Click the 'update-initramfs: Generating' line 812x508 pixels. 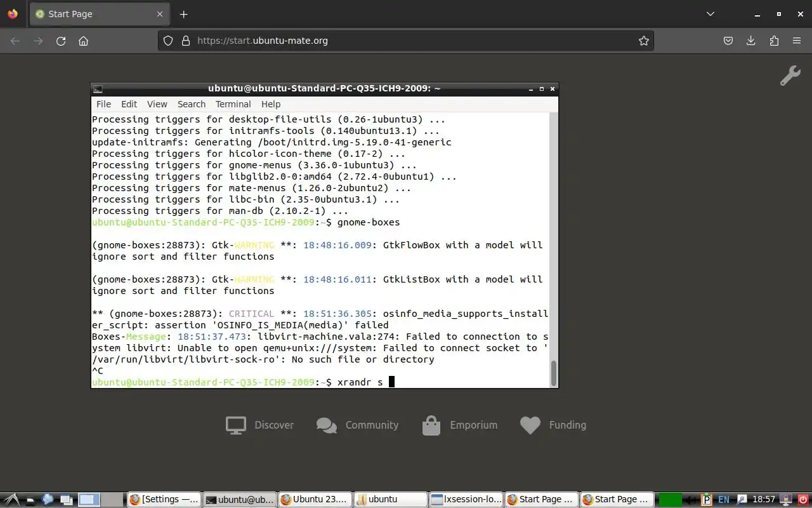(272, 142)
